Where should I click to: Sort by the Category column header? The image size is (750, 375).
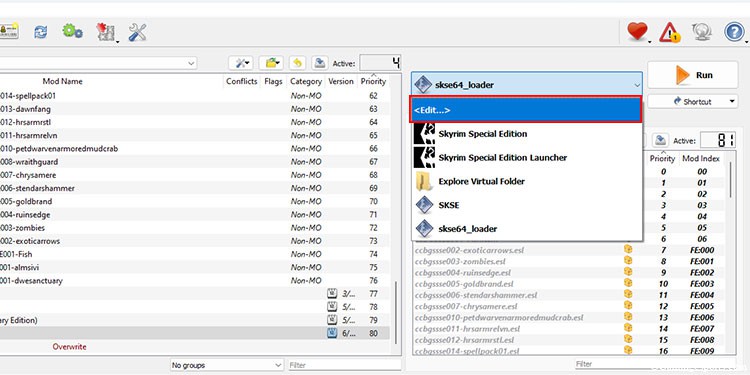[306, 81]
